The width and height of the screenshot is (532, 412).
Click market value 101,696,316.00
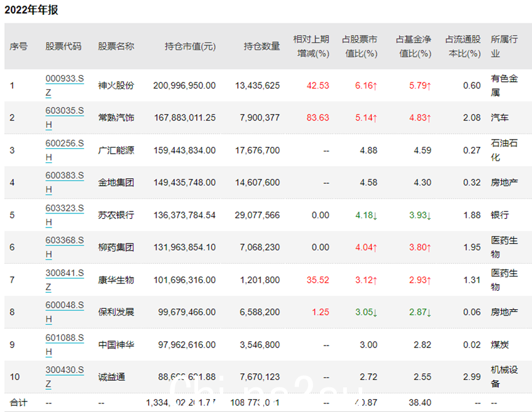tap(185, 280)
